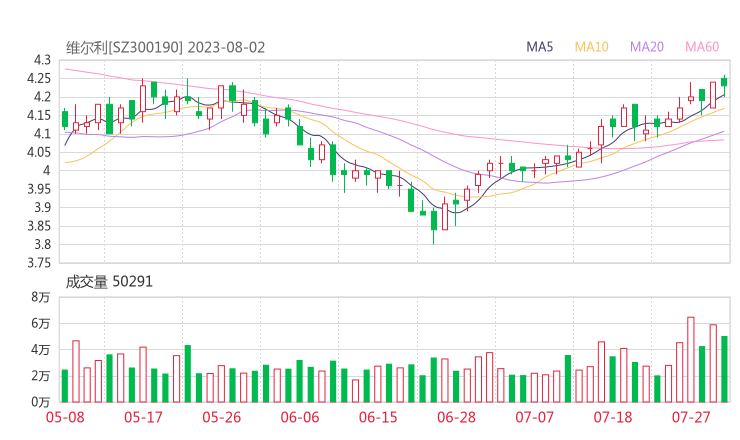Click the 6万 volume axis label
Viewport: 740px width, 440px height.
(41, 324)
